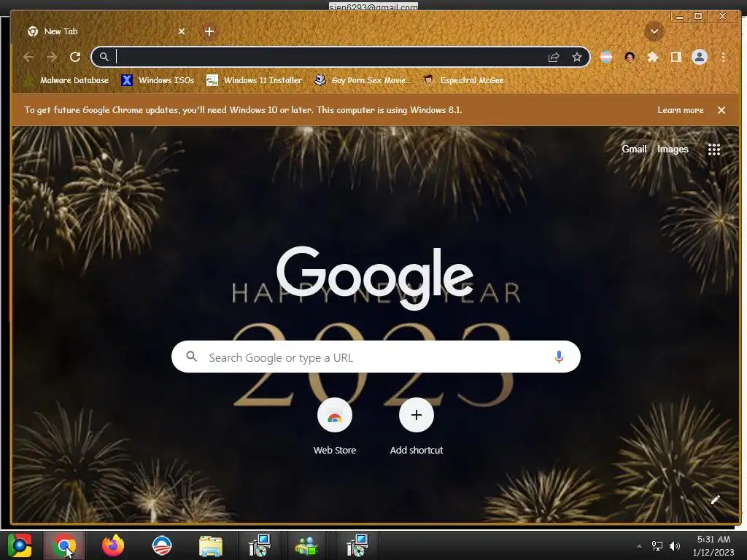Screen dimensions: 747x560
Task: Select the New Tab tab
Action: tap(106, 31)
